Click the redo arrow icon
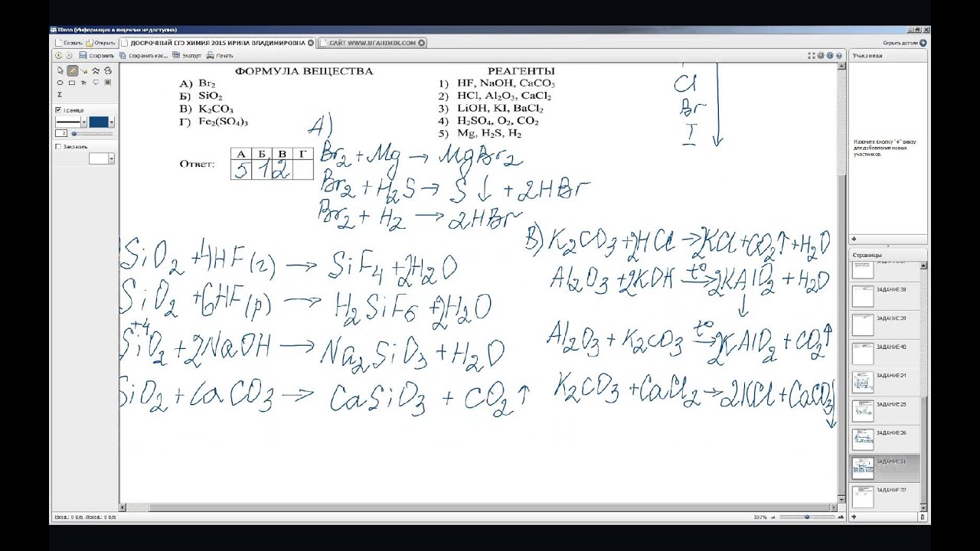The width and height of the screenshot is (980, 551). coord(69,55)
